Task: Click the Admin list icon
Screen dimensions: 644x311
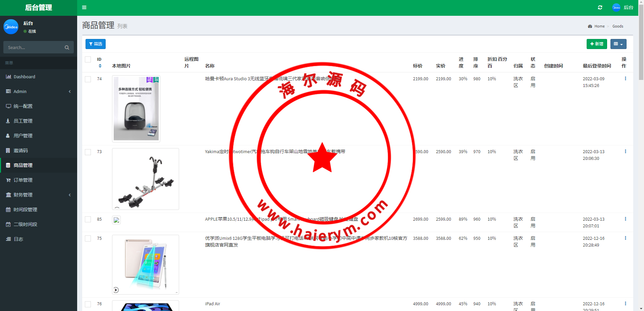Action: point(8,91)
